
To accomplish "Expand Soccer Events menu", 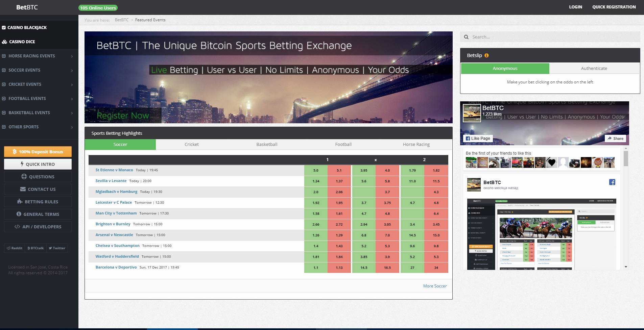I will 39,70.
